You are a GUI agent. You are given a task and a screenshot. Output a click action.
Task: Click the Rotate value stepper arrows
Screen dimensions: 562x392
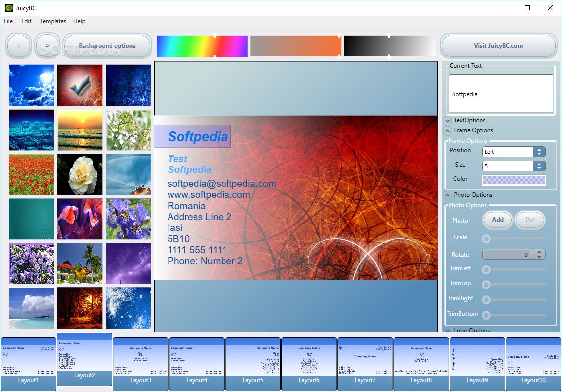click(539, 254)
